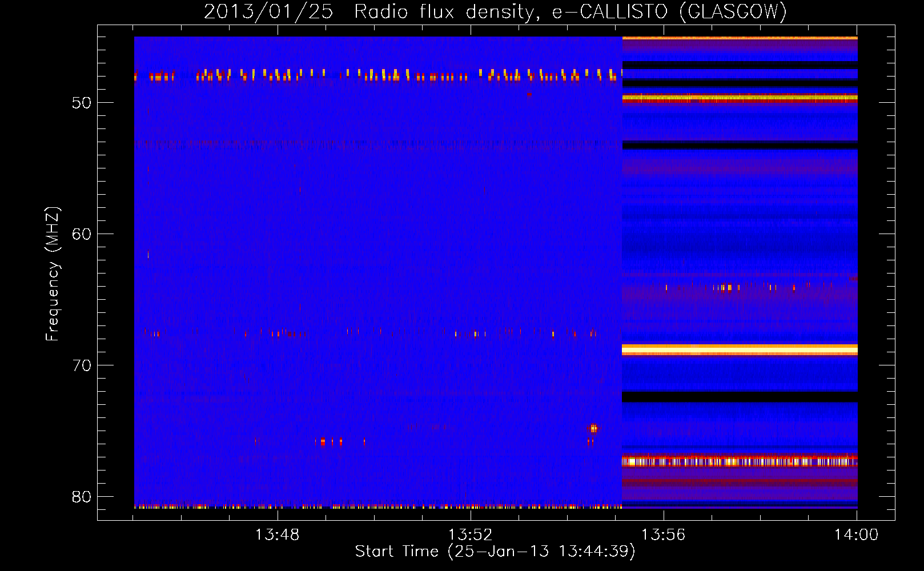Click the bright circular burst near 75 MHz
The image size is (924, 571).
[593, 428]
